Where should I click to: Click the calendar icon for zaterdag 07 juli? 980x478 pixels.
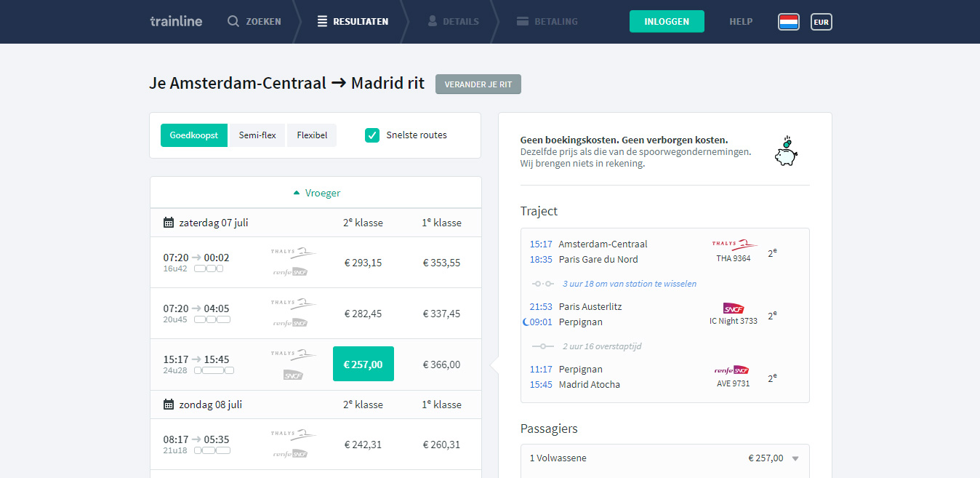(x=169, y=223)
